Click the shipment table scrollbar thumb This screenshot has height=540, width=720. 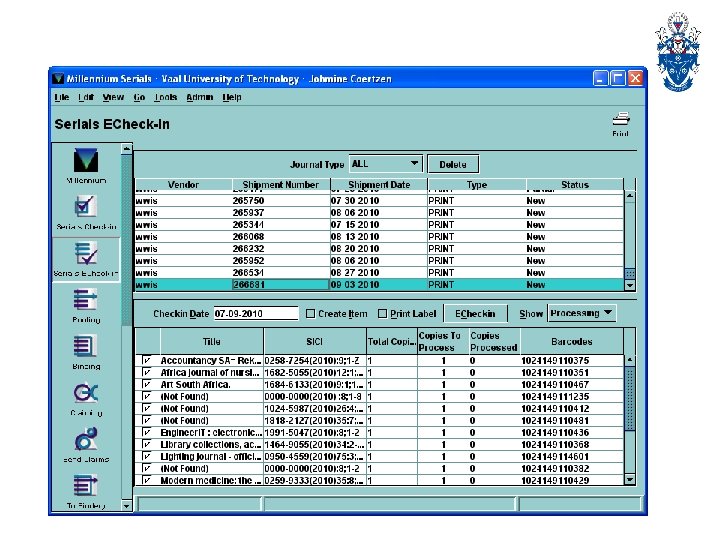630,274
